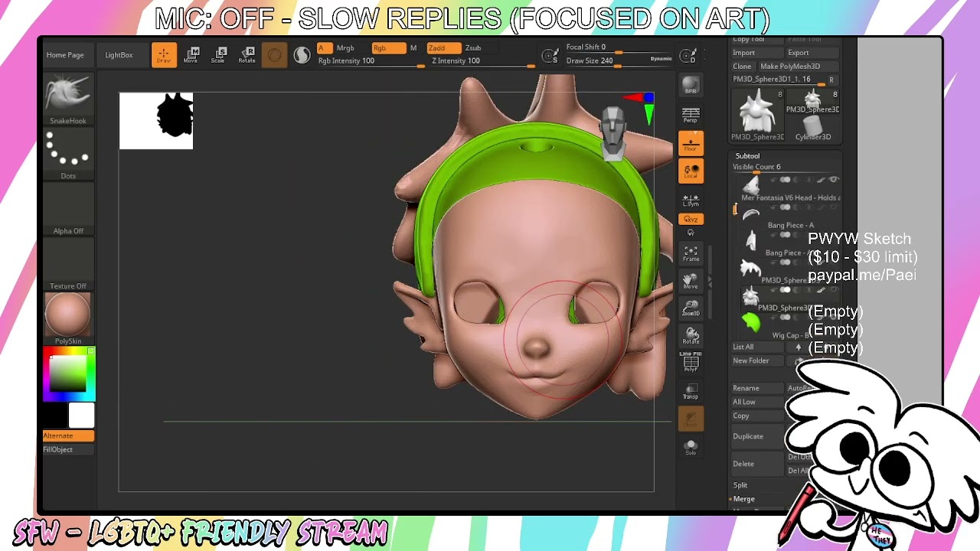Toggle Transp transparency mode
This screenshot has width=980, height=551.
[691, 391]
